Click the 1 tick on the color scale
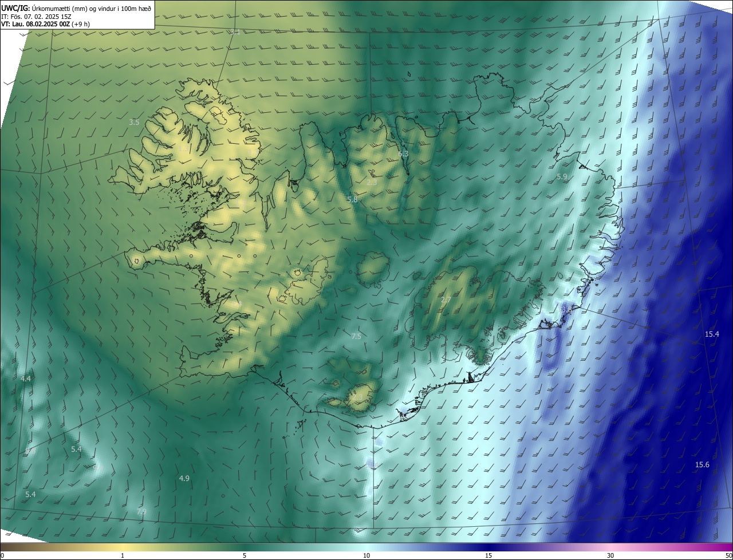The image size is (733, 560). click(123, 555)
